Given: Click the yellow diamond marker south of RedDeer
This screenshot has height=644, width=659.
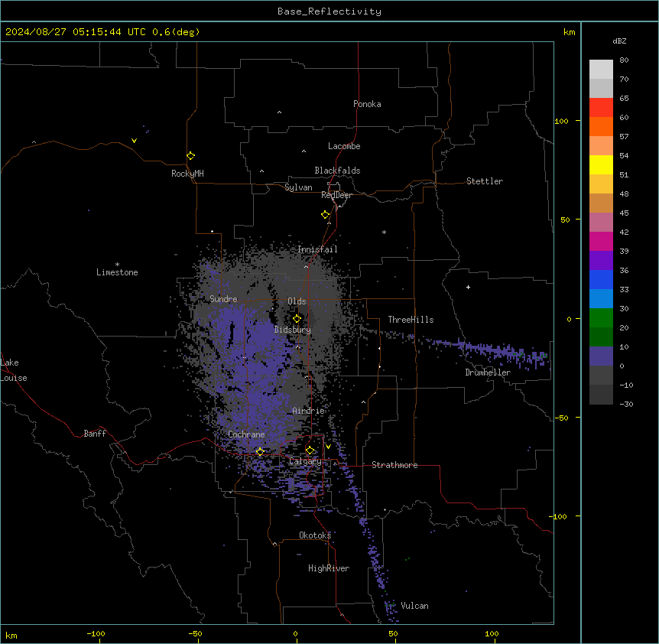Looking at the screenshot, I should 325,215.
